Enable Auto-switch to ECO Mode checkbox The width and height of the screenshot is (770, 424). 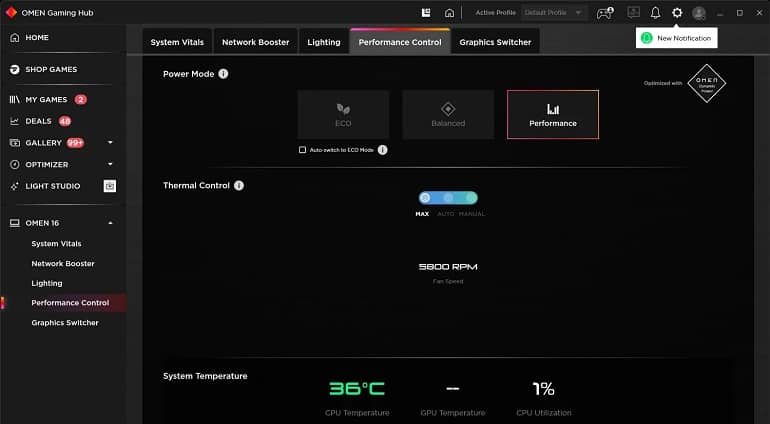click(302, 150)
